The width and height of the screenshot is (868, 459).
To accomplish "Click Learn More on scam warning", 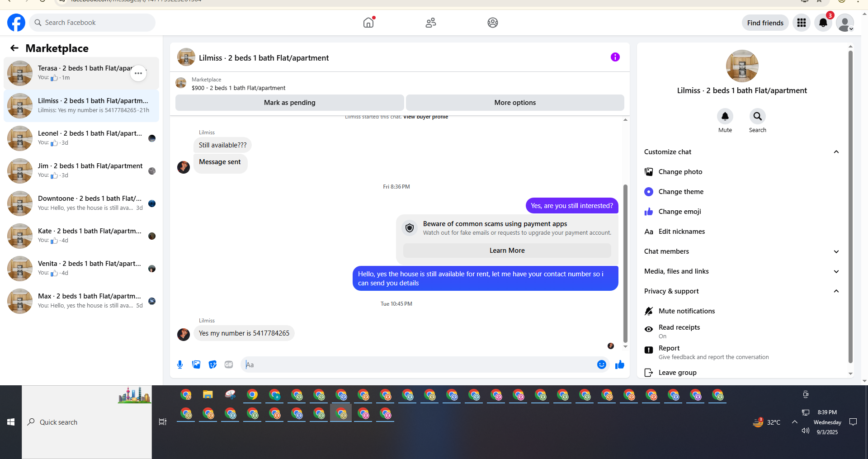I will tap(507, 251).
